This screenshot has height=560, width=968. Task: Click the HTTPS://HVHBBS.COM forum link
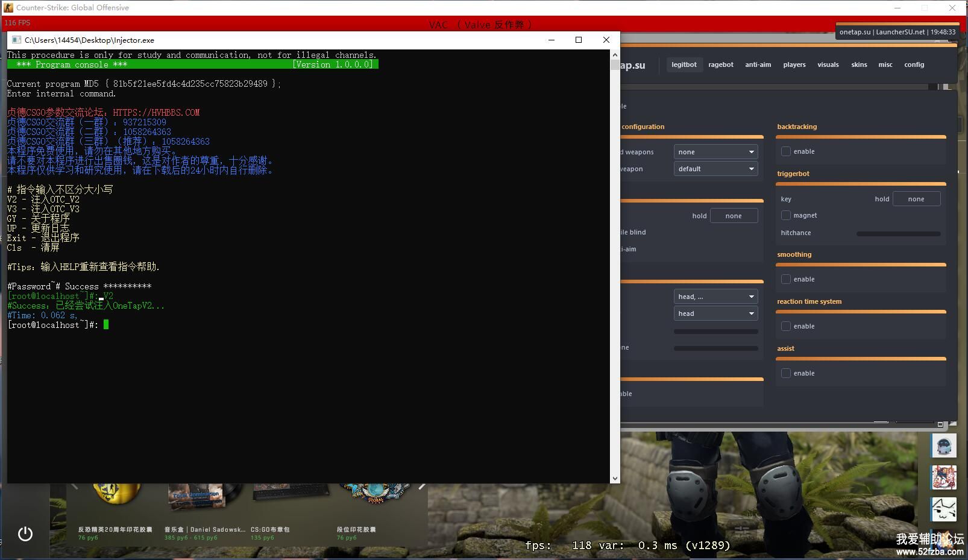click(x=156, y=113)
